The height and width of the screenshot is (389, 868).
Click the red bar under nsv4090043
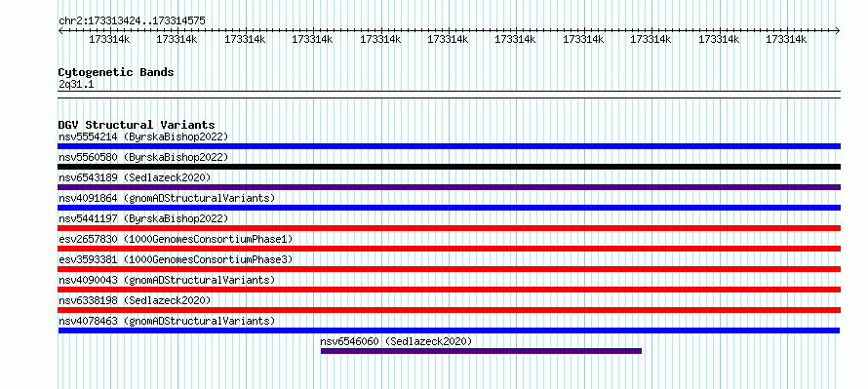click(449, 290)
